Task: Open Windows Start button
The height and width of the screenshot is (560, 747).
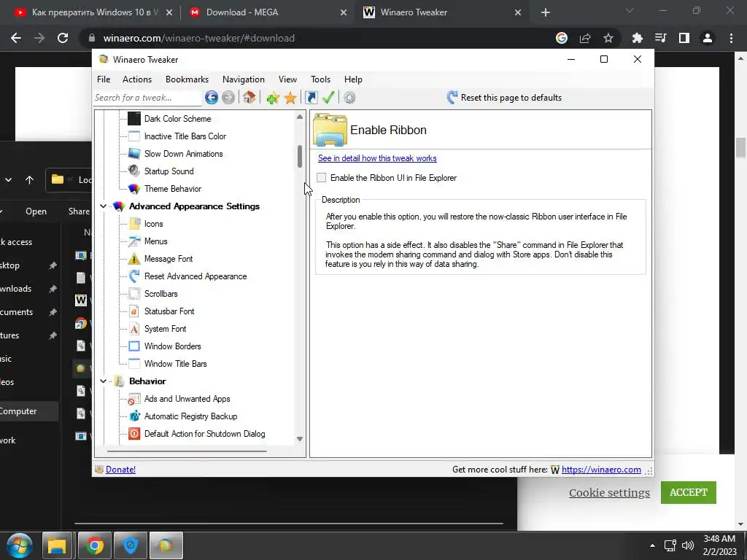Action: [19, 545]
